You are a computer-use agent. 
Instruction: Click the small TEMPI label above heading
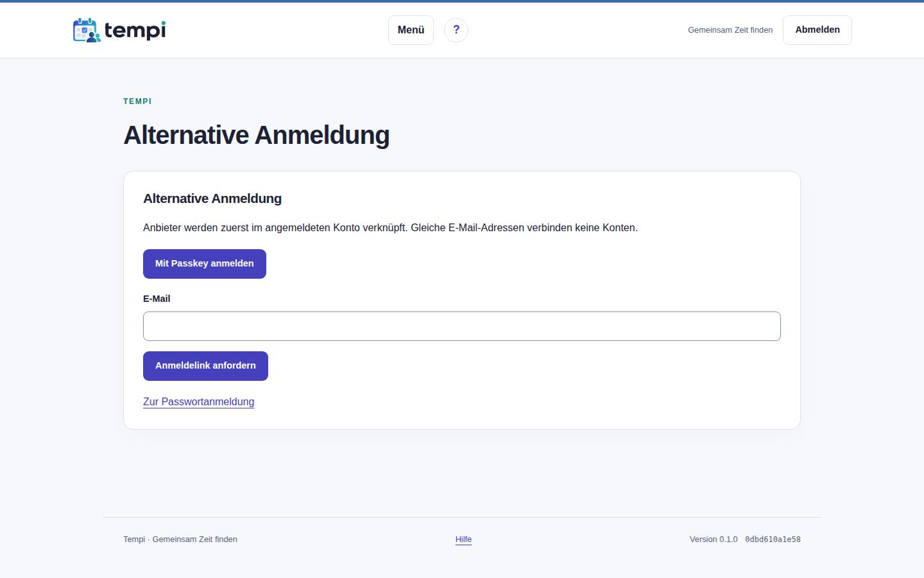(x=137, y=101)
